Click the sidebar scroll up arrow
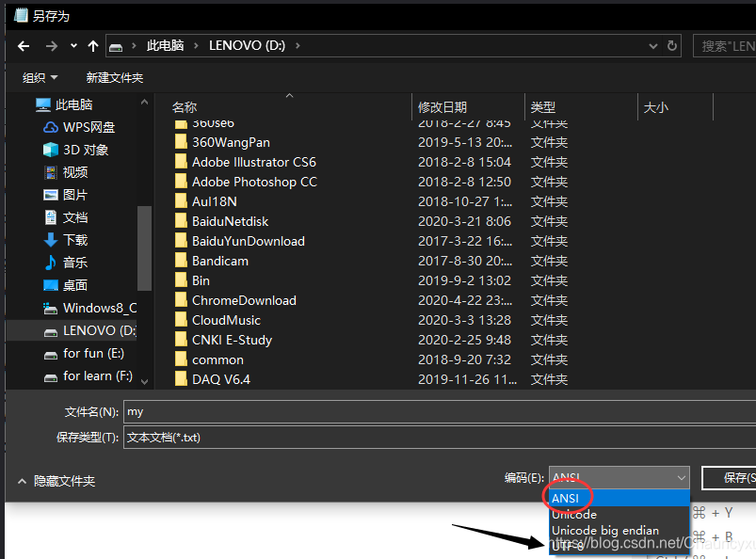 pos(144,102)
